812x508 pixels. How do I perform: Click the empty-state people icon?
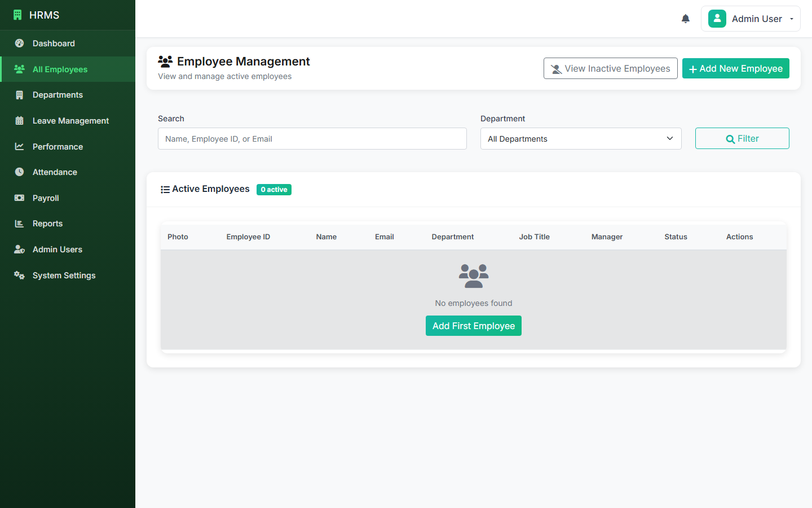(474, 276)
